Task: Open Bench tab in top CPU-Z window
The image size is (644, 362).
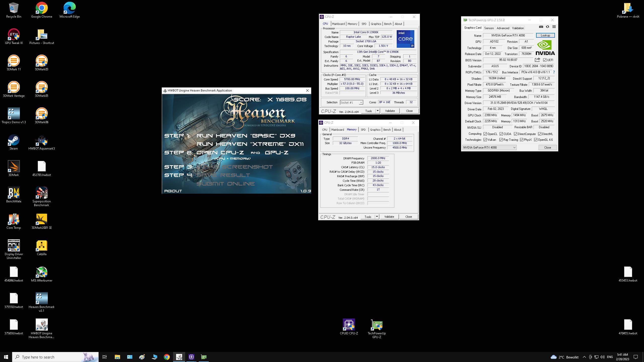Action: (x=388, y=24)
